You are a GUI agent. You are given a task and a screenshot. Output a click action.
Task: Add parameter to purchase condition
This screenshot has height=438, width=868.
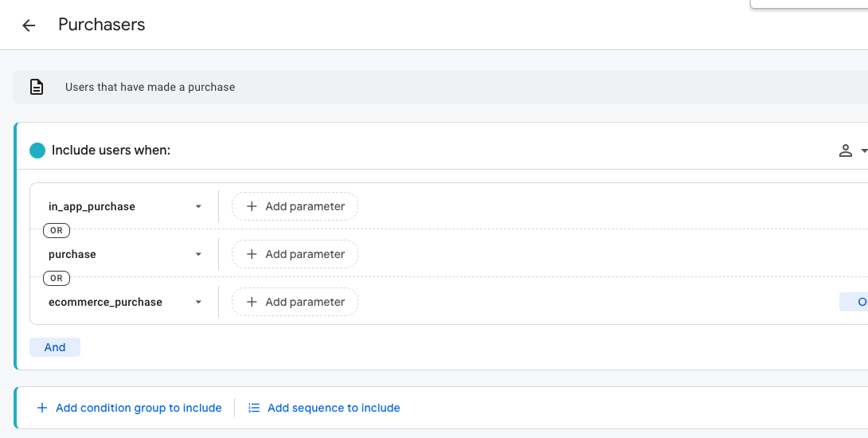click(x=295, y=254)
